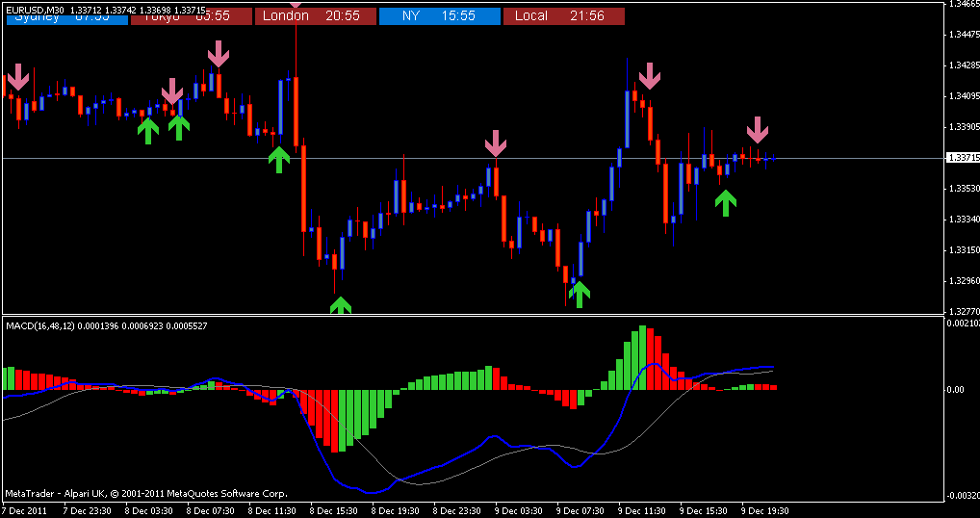Image resolution: width=980 pixels, height=518 pixels.
Task: Click the 1.33530 price scale value
Action: pos(963,188)
